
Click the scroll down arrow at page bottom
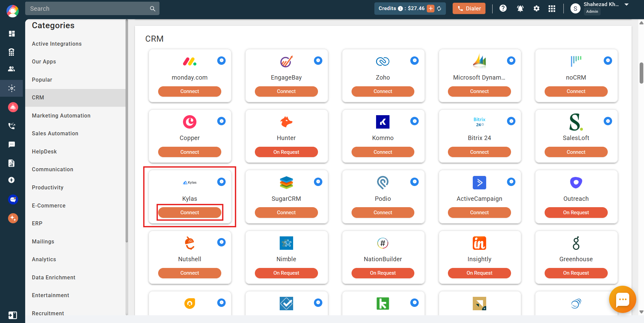click(641, 312)
